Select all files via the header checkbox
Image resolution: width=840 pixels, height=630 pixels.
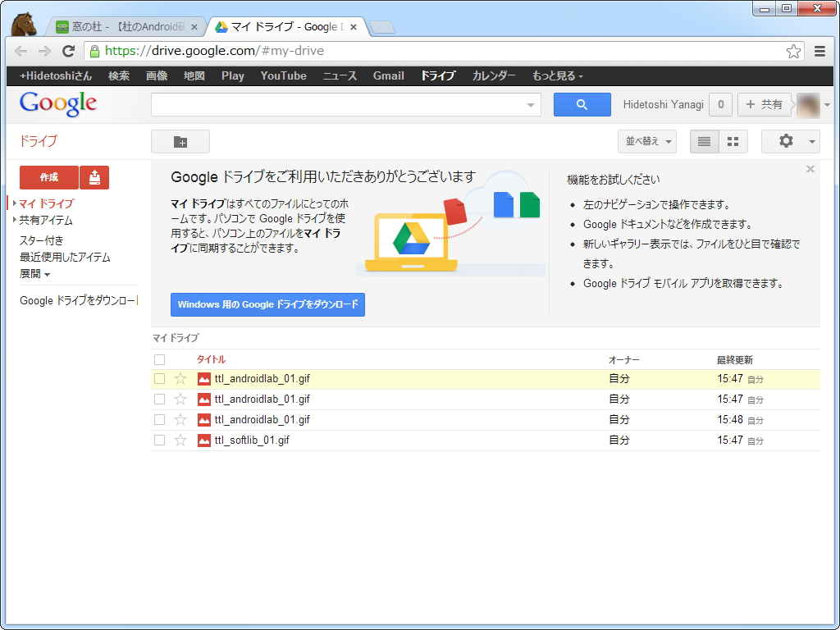coord(159,359)
